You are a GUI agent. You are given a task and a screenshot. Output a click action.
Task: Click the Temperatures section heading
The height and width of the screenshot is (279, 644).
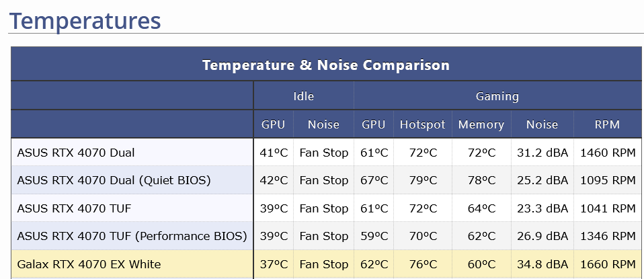click(x=85, y=20)
